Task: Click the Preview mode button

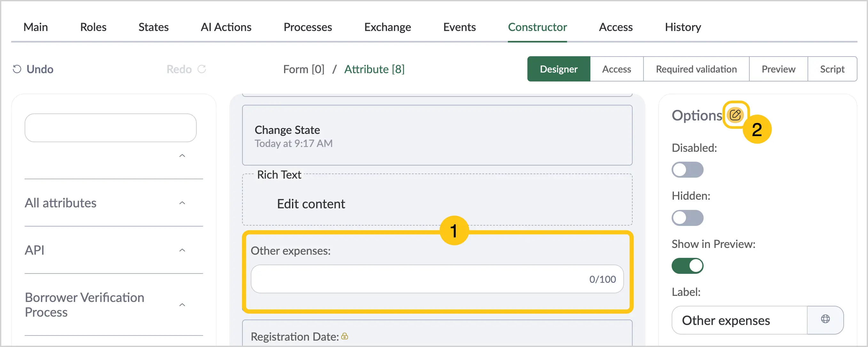Action: coord(778,69)
